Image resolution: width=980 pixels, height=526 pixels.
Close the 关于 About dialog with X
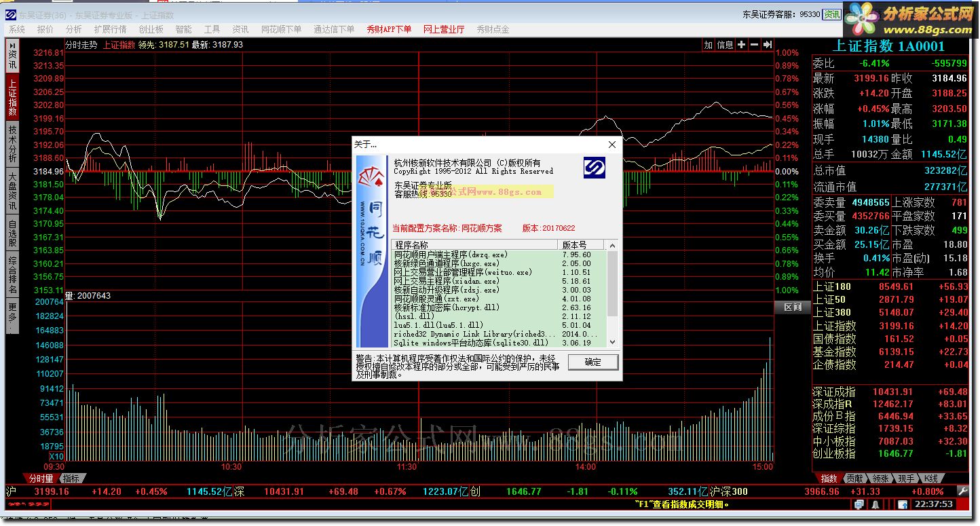pos(611,144)
